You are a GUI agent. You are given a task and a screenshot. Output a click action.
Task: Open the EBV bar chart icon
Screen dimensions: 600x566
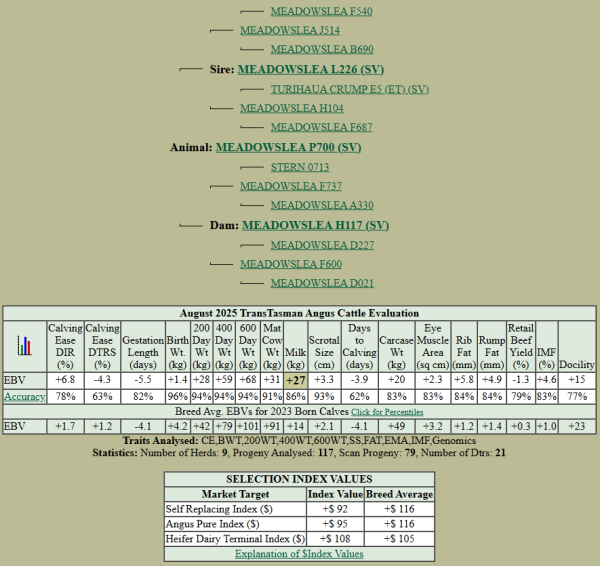(x=24, y=346)
